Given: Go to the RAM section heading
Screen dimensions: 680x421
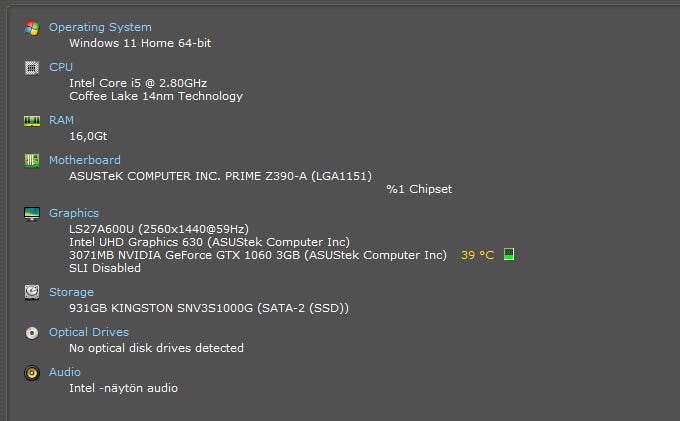Looking at the screenshot, I should click(x=61, y=120).
